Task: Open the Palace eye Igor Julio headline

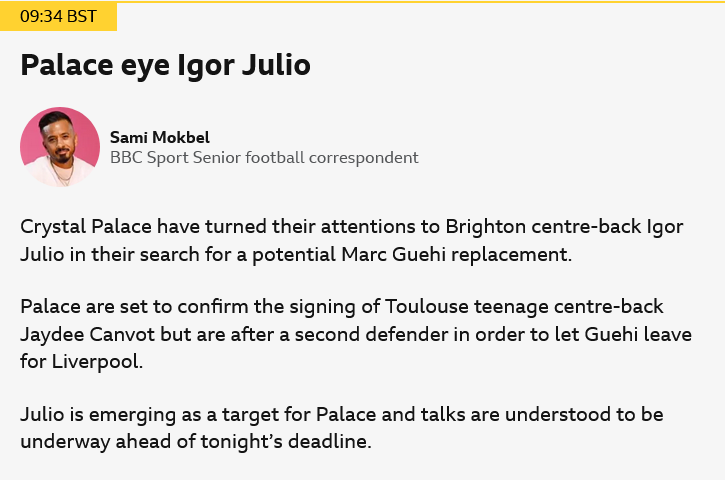Action: [166, 65]
